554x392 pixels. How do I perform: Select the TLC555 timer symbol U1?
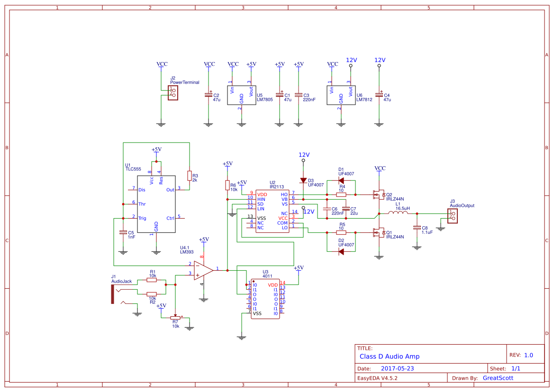155,204
